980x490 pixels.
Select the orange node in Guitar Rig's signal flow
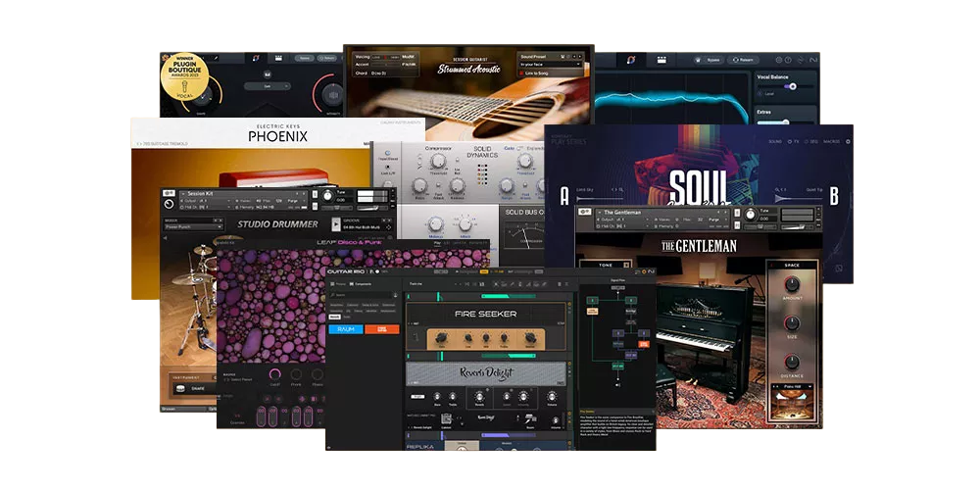(645, 344)
